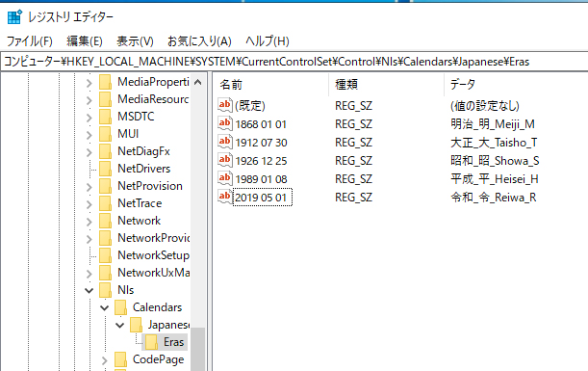Screen dimensions: 588x371
Task: Select the CodePage folder icon
Action: pos(120,359)
